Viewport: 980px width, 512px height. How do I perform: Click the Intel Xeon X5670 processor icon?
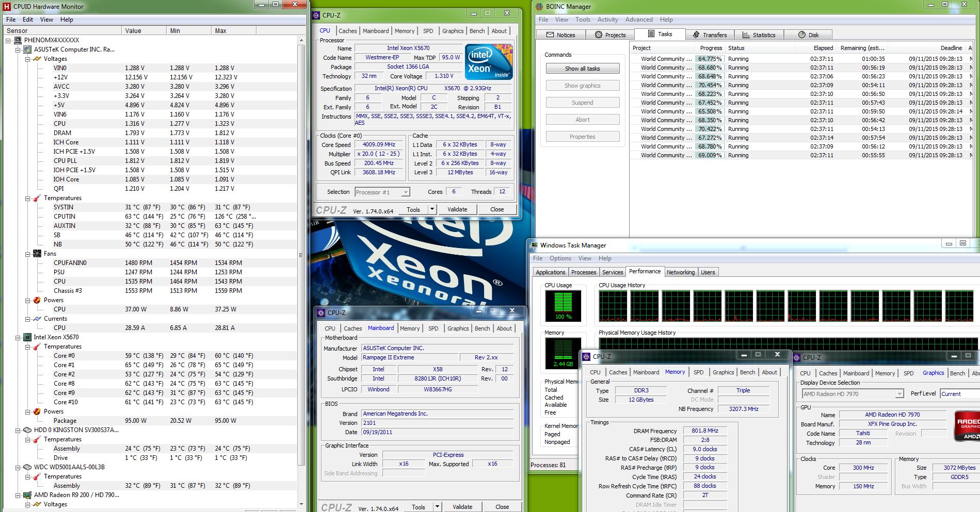click(x=27, y=337)
